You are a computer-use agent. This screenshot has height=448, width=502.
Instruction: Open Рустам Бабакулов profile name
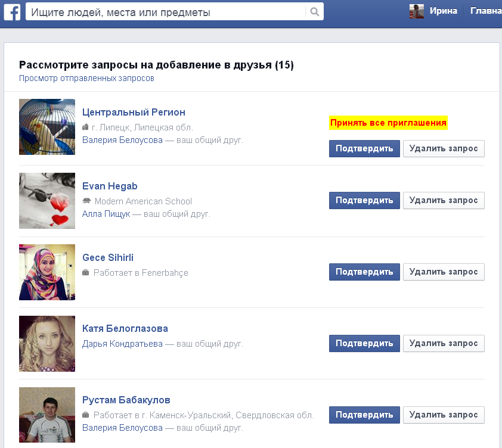[x=126, y=400]
